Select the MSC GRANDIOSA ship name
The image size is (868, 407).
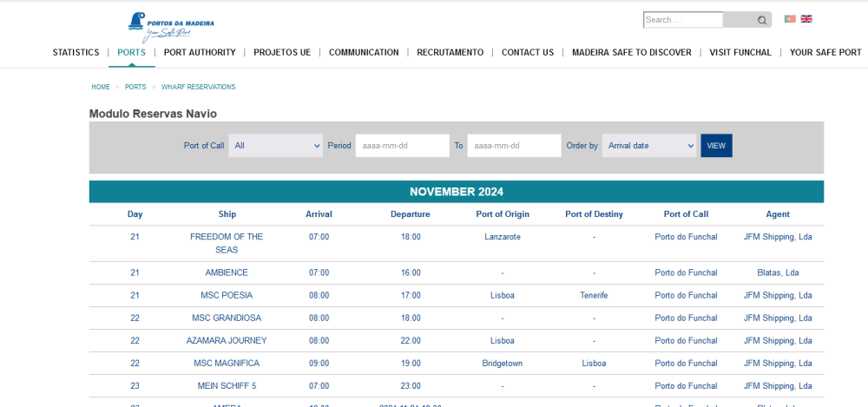[x=227, y=318]
